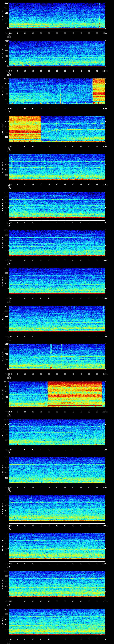
Task: Select the spectrogram panel starting at 12:45:00
Action: [x=57, y=53]
